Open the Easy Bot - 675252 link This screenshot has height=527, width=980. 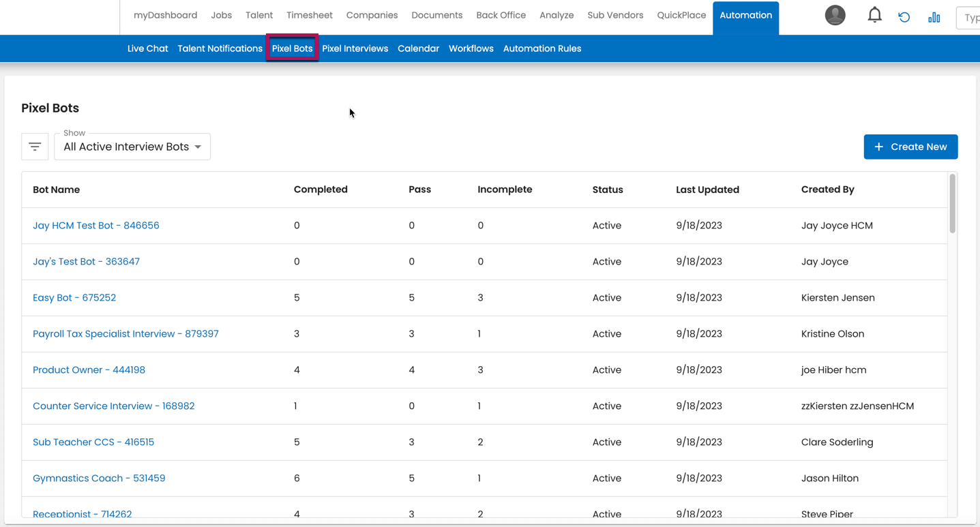click(74, 298)
